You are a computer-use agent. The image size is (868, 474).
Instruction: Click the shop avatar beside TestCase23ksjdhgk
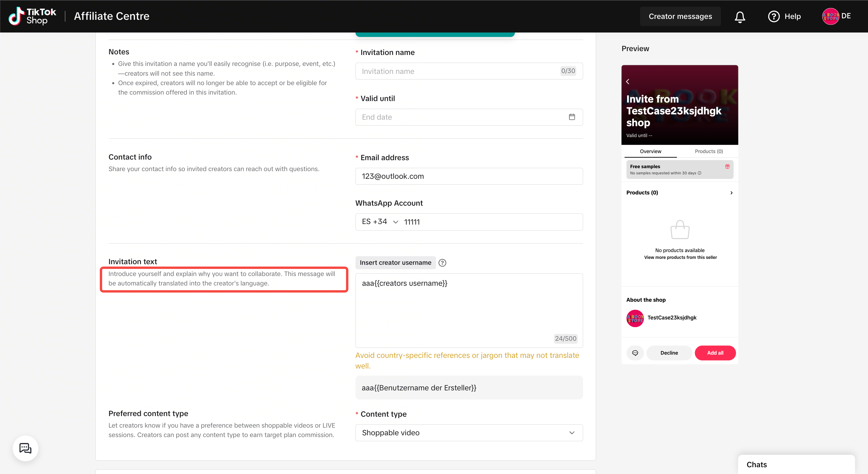[635, 318]
